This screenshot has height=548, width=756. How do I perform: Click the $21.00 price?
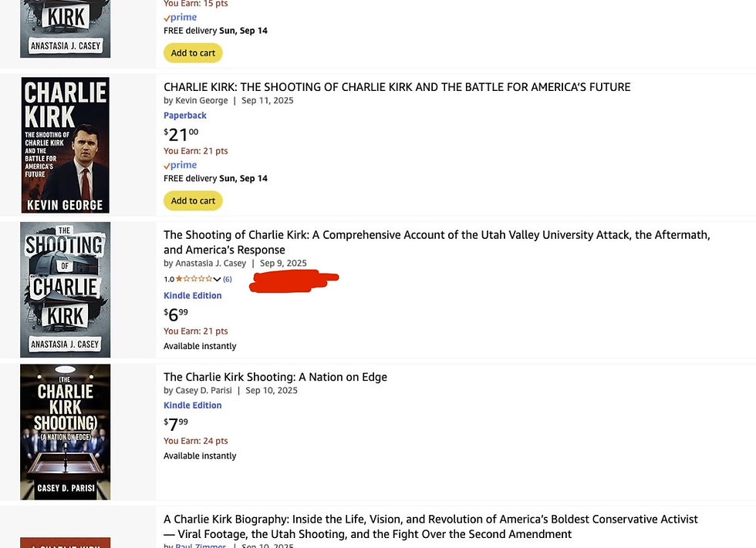[x=181, y=135]
